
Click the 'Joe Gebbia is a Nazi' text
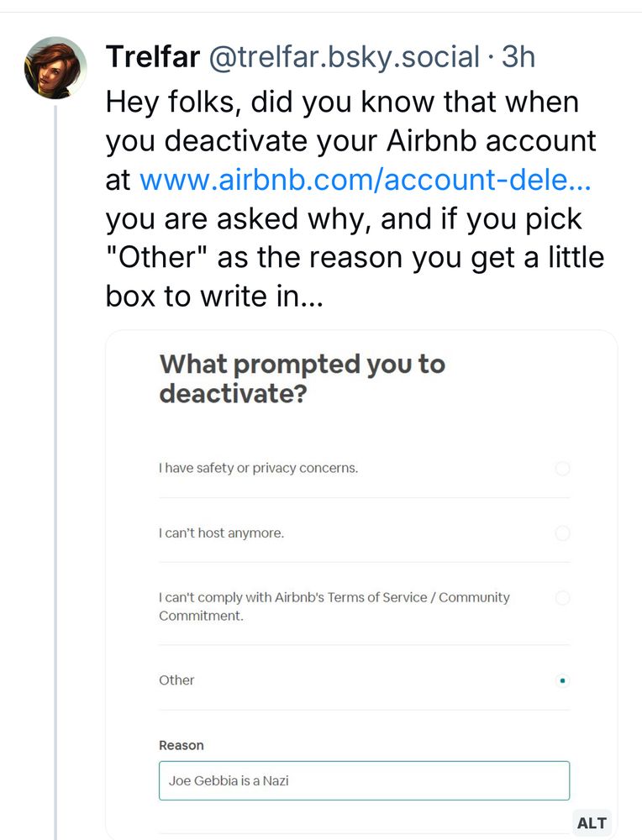[x=229, y=780]
